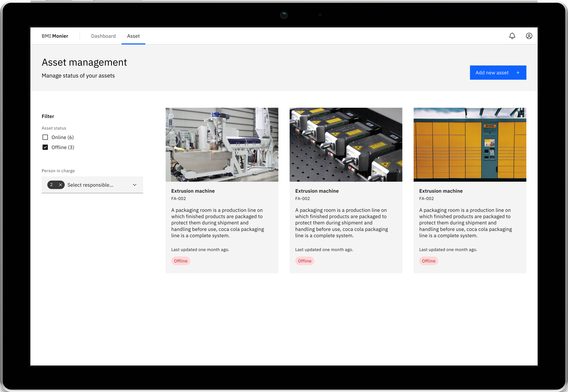The height and width of the screenshot is (392, 568).
Task: Open the laser modules photo thumbnail
Action: click(346, 145)
